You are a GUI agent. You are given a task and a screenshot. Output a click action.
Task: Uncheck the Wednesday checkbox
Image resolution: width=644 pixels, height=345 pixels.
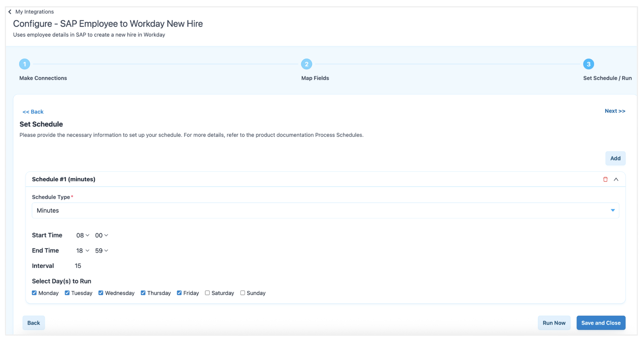(101, 293)
